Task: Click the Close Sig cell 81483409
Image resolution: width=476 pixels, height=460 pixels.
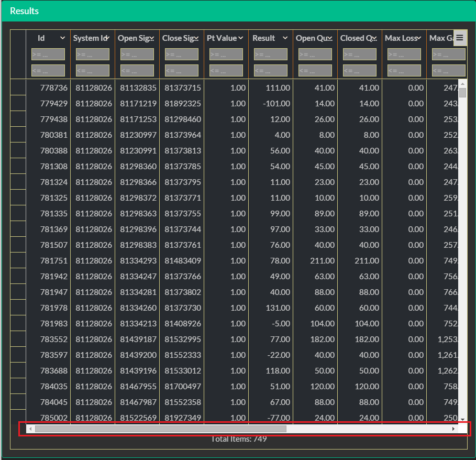Action: [183, 260]
